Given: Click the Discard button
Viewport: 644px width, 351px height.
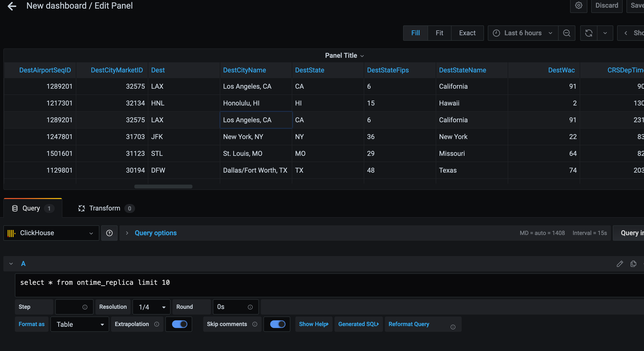Looking at the screenshot, I should pos(607,6).
